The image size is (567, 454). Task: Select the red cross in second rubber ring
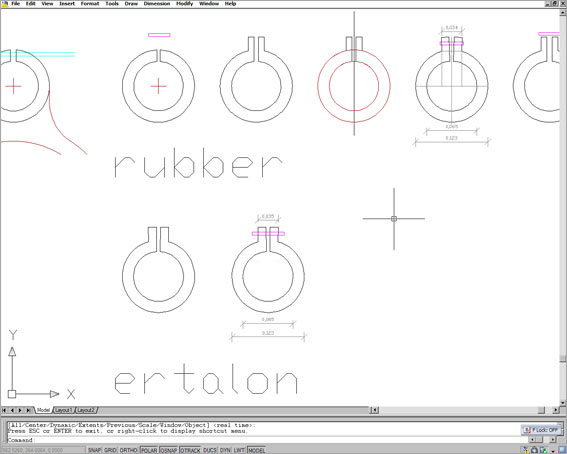158,86
